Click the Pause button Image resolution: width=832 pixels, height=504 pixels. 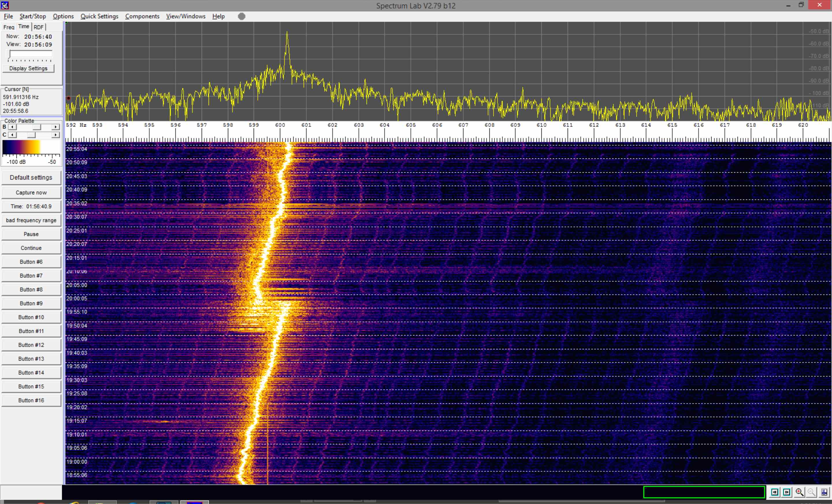click(31, 234)
